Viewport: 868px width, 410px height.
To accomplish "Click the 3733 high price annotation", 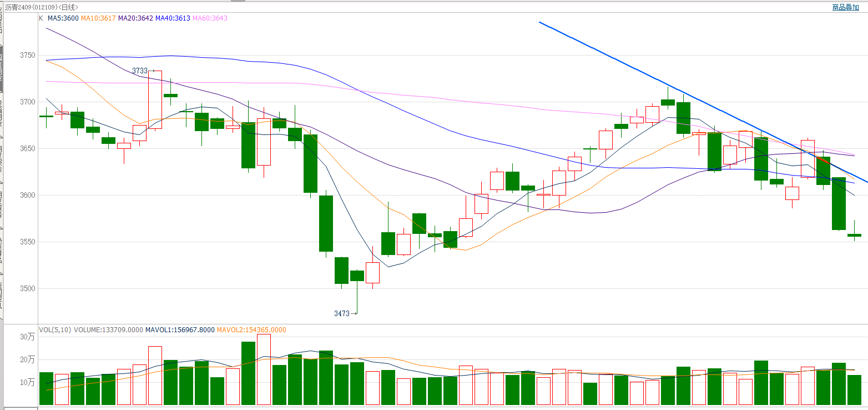I will [x=140, y=71].
